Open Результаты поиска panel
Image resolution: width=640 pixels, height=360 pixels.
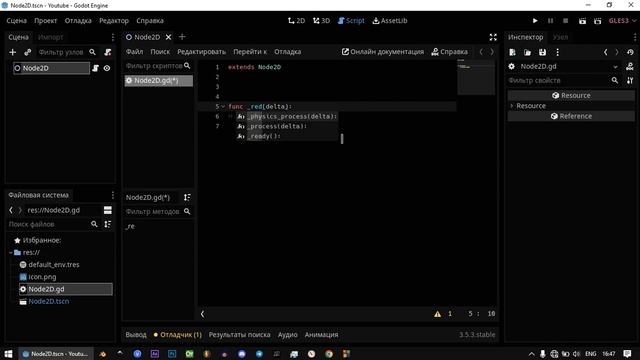point(239,335)
